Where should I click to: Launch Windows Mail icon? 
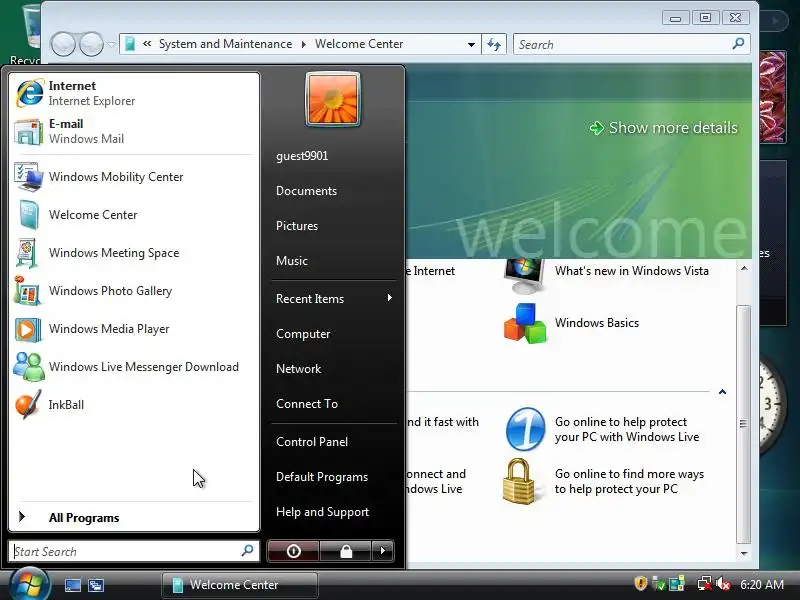point(29,132)
